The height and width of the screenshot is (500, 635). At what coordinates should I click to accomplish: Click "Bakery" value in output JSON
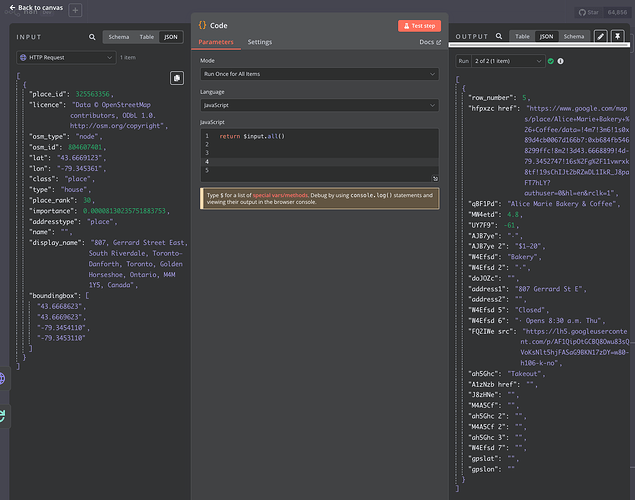coord(522,257)
